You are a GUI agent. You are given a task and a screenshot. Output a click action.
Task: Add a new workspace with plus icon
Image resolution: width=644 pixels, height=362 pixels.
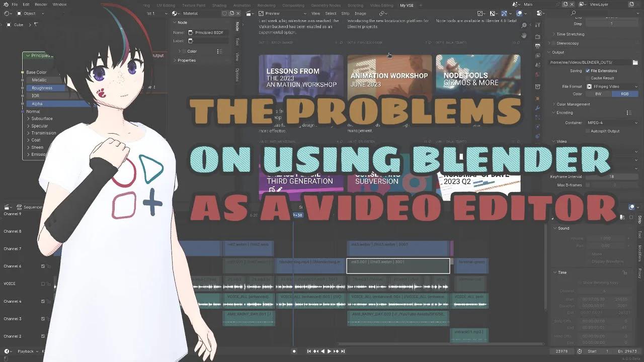421,5
